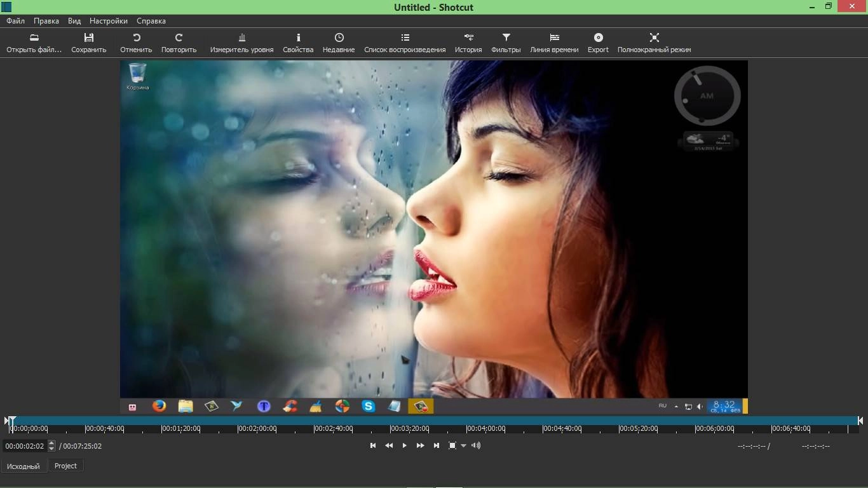Open the Свойства properties panel
The height and width of the screenshot is (488, 868).
pos(298,43)
